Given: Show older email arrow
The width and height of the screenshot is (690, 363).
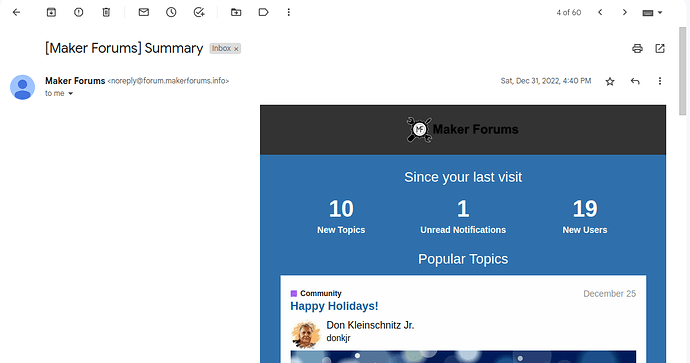Looking at the screenshot, I should [x=624, y=12].
